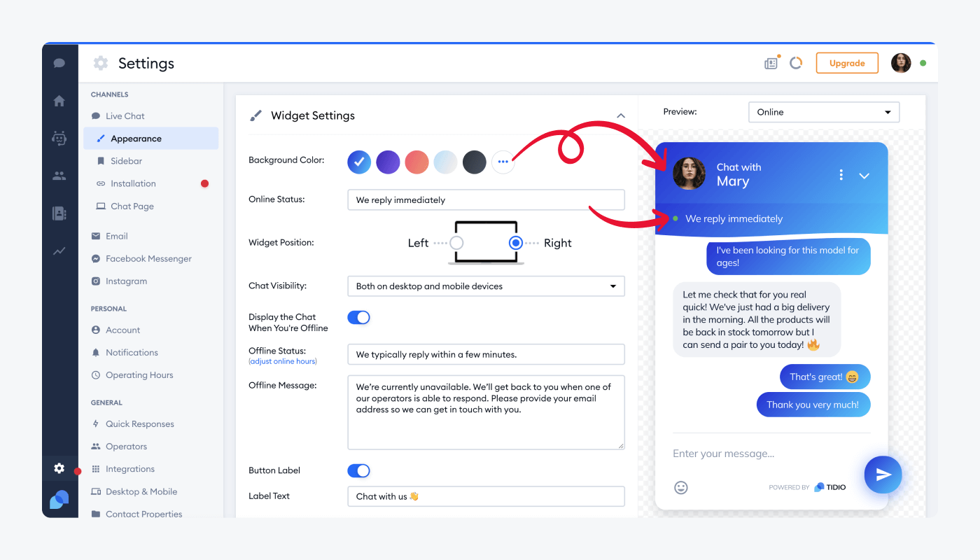Open the news icon in top bar
This screenshot has height=560, width=980.
pyautogui.click(x=771, y=64)
